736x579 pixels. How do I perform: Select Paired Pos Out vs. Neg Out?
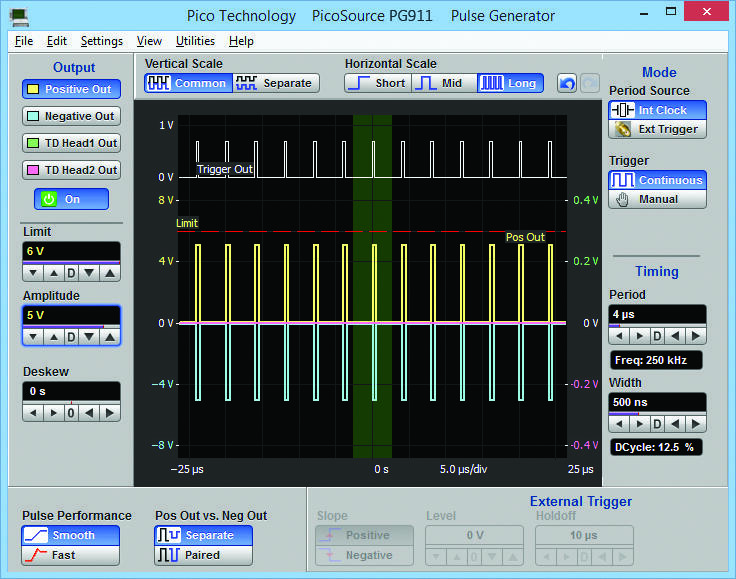coord(203,555)
